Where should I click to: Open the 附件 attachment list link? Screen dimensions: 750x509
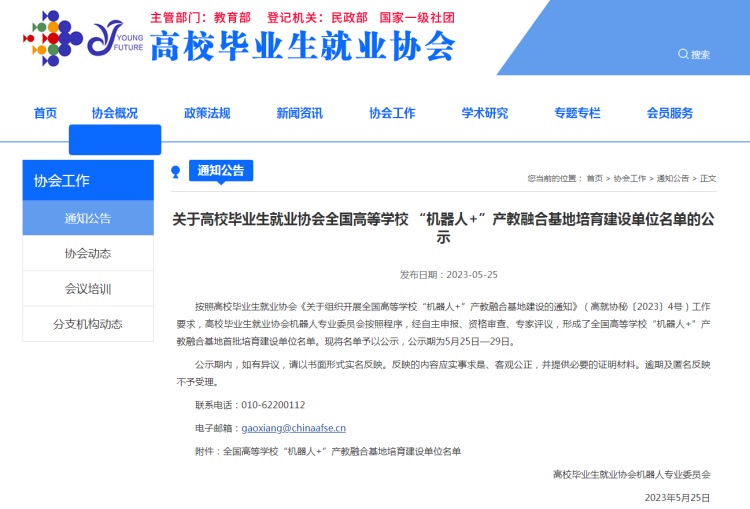pyautogui.click(x=342, y=451)
